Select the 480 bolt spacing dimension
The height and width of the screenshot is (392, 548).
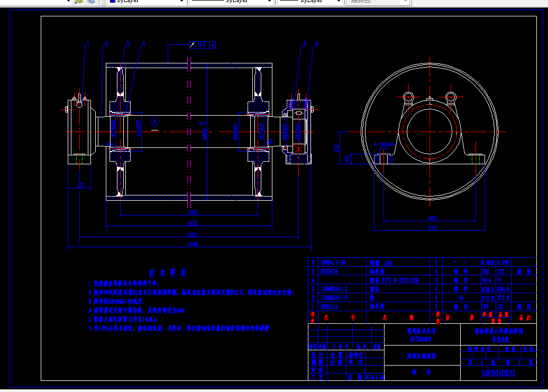click(432, 219)
